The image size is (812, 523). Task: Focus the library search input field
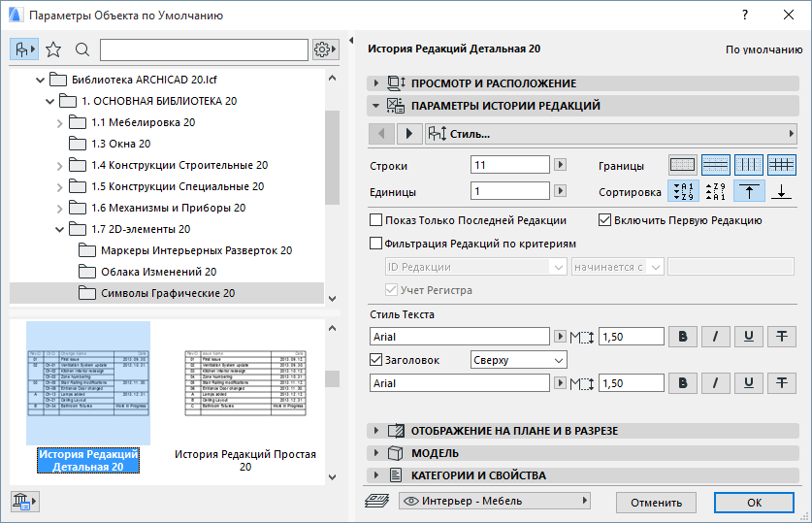[204, 49]
